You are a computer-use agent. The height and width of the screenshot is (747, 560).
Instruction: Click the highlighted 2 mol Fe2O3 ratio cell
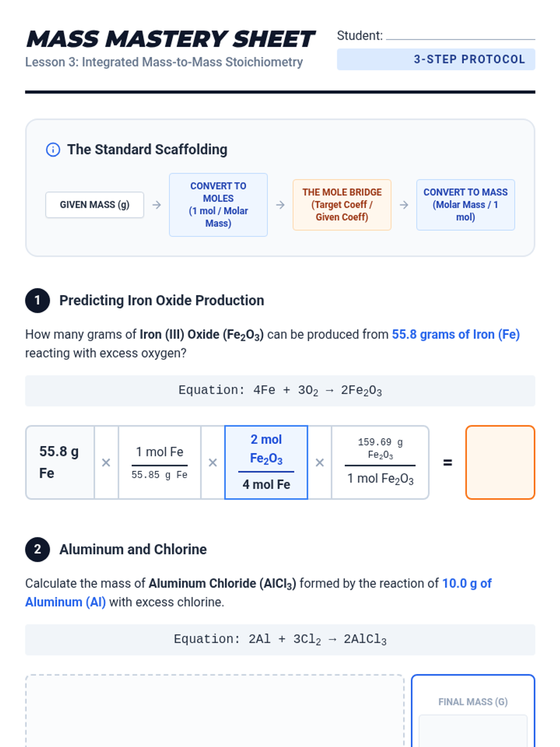click(266, 463)
